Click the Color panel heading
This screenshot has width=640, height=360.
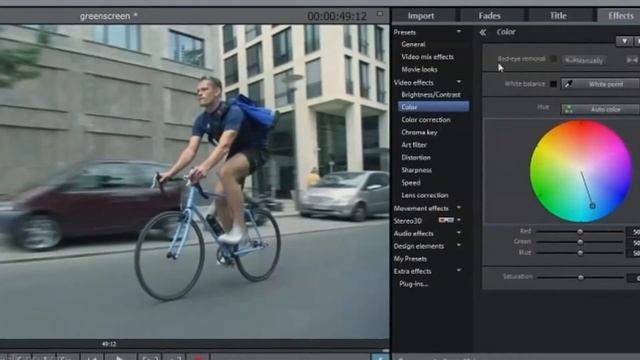506,32
